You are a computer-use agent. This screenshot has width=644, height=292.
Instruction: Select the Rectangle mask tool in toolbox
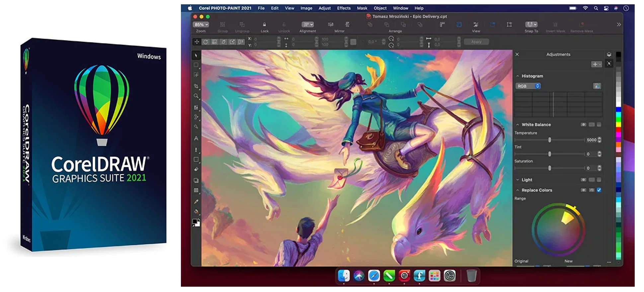196,65
